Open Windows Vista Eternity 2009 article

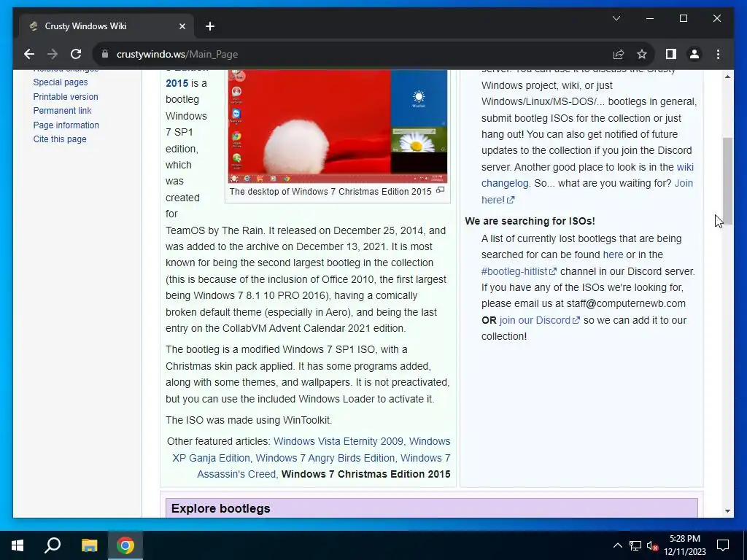pos(338,441)
